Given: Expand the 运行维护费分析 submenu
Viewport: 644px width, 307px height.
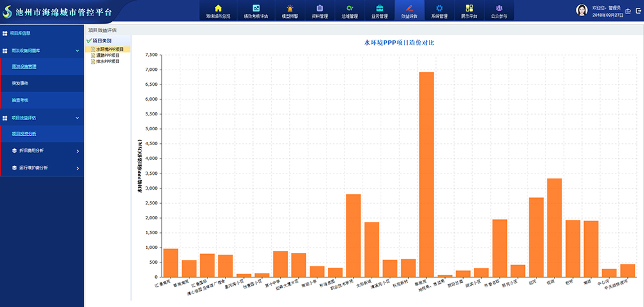Looking at the screenshot, I should coord(77,168).
